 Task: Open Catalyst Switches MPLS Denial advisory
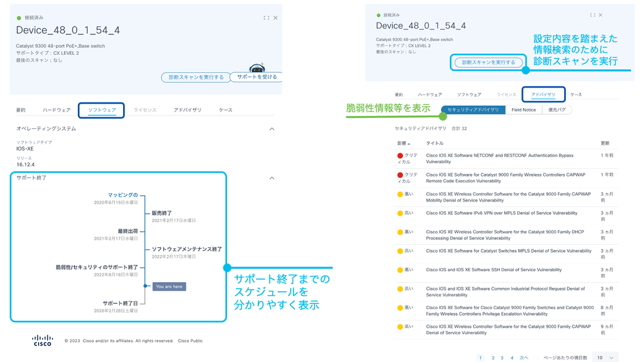tap(509, 251)
